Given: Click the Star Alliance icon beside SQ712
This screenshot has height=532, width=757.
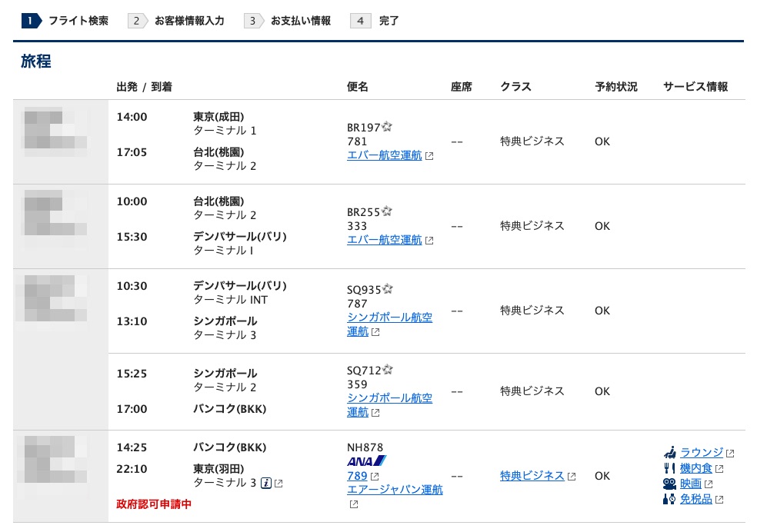Looking at the screenshot, I should point(388,370).
